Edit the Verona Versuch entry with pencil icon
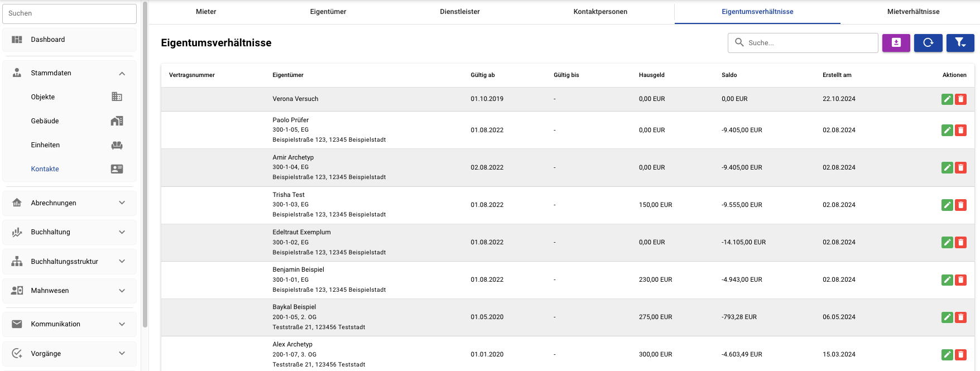 pos(947,99)
